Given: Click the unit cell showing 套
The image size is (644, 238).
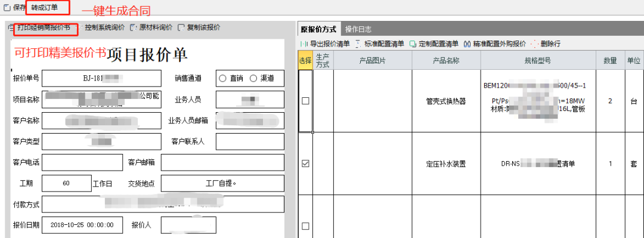Looking at the screenshot, I should click(634, 163).
